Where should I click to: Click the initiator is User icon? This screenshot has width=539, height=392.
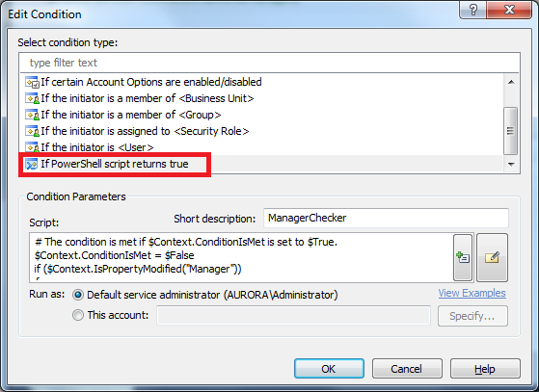pyautogui.click(x=32, y=147)
